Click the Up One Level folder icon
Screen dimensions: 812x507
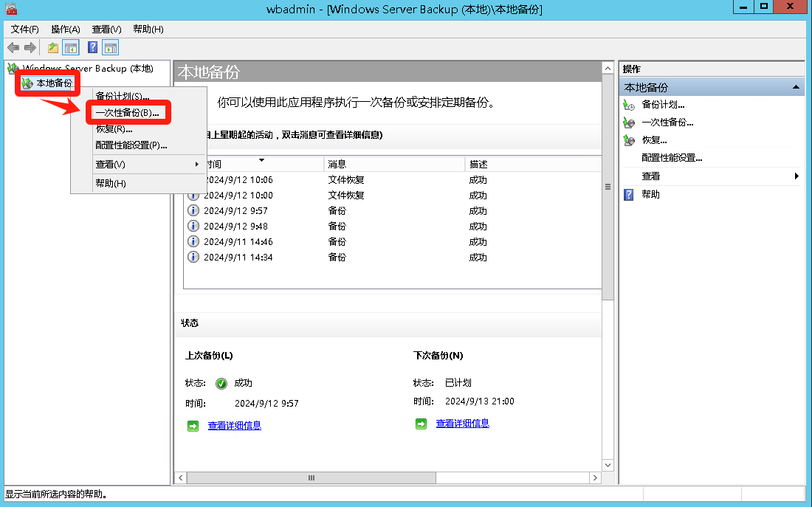pos(52,48)
